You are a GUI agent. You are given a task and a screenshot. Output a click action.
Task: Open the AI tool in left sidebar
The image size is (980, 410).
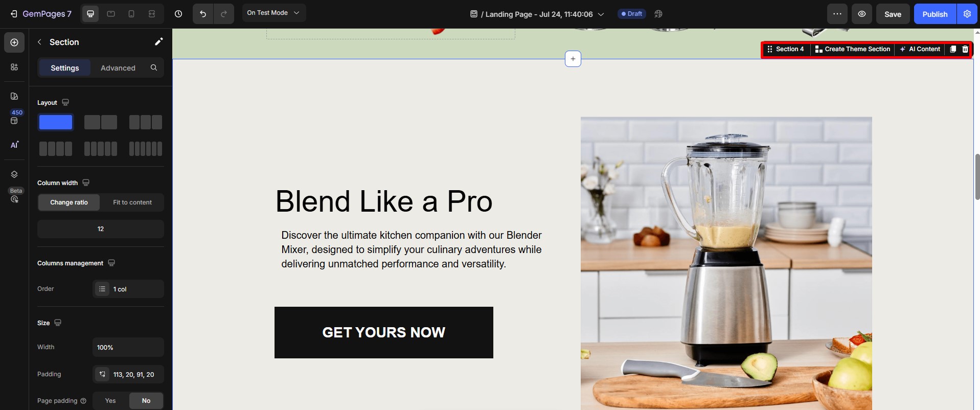click(14, 145)
